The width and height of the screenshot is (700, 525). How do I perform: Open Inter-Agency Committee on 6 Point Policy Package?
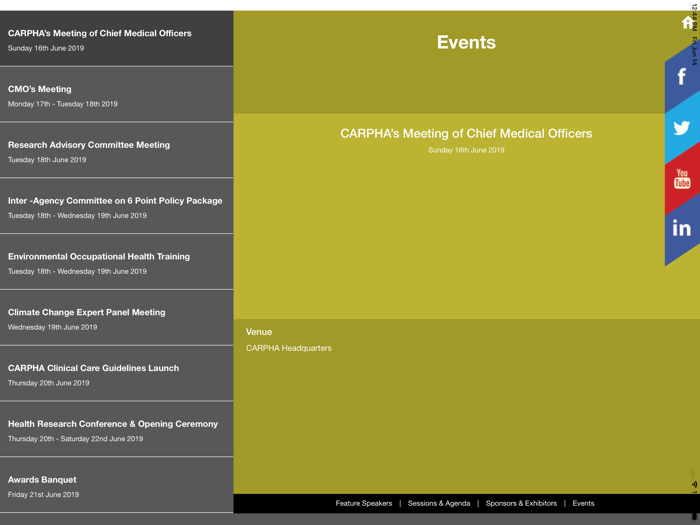coord(117,206)
